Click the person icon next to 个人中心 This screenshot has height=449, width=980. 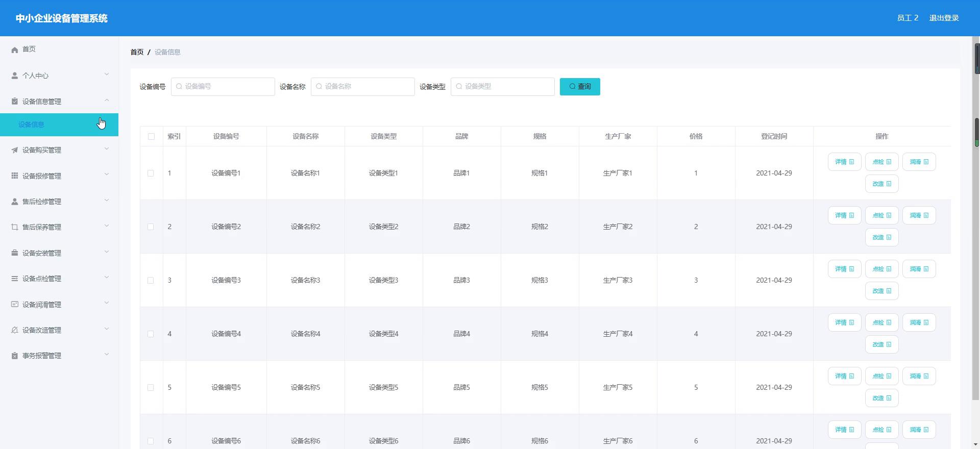[x=14, y=76]
